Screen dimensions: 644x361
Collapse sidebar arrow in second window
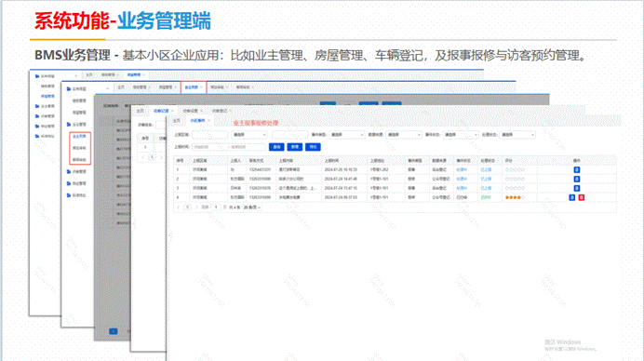(x=108, y=88)
